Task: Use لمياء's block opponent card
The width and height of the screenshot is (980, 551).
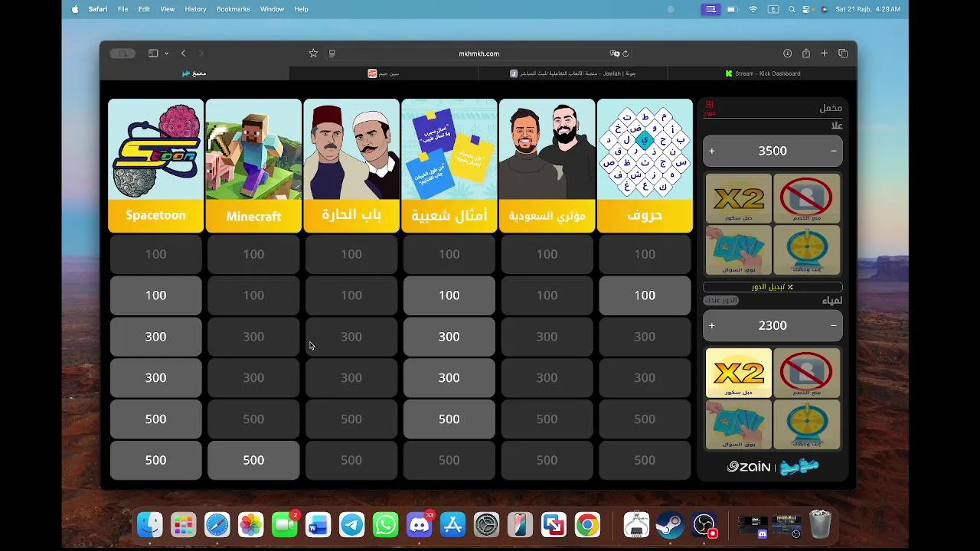Action: [x=806, y=373]
